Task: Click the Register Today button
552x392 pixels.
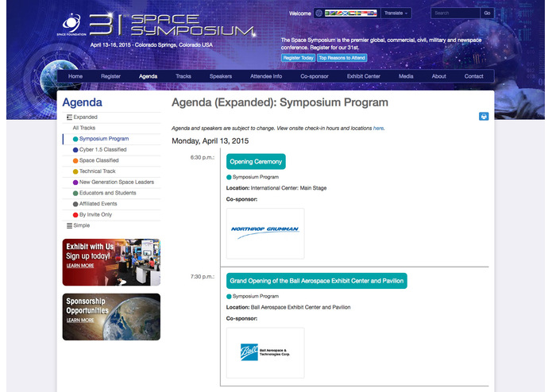Action: coord(298,58)
